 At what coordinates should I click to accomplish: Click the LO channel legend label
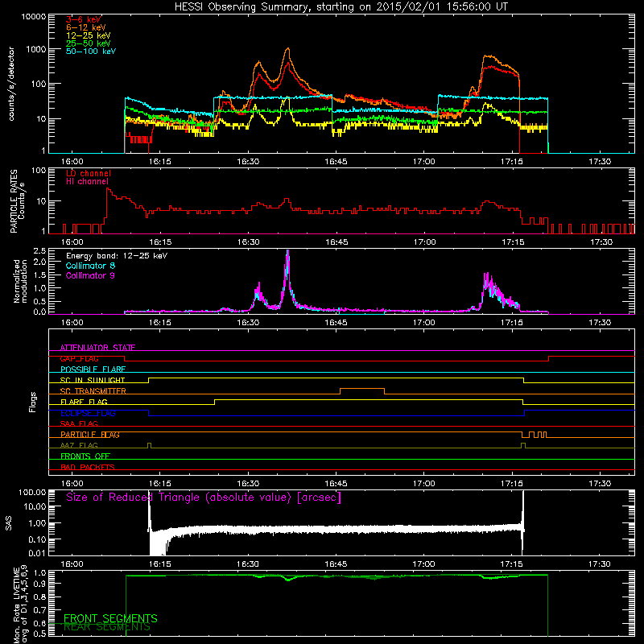coord(89,173)
